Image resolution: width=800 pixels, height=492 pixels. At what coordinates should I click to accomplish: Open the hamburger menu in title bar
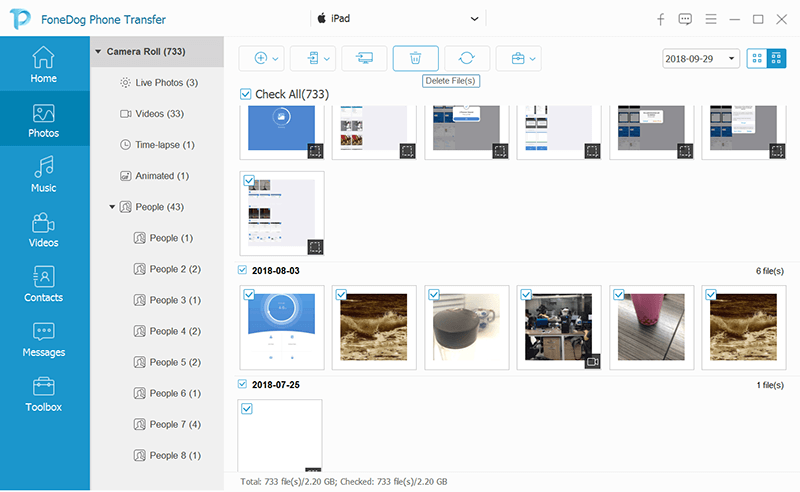tap(710, 19)
